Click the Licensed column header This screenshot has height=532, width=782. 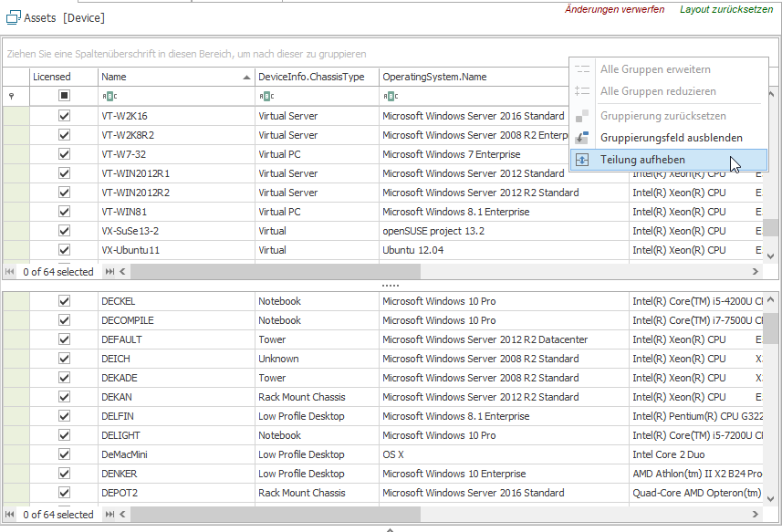tap(64, 77)
